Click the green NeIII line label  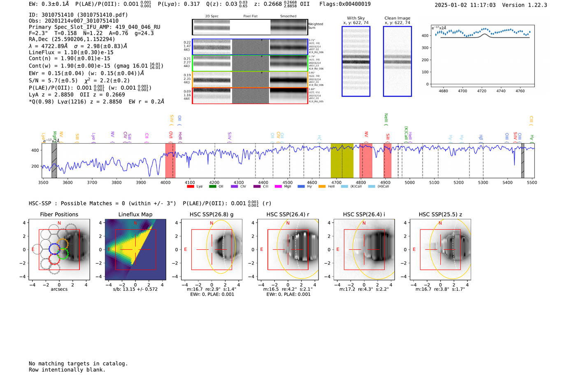(x=386, y=119)
